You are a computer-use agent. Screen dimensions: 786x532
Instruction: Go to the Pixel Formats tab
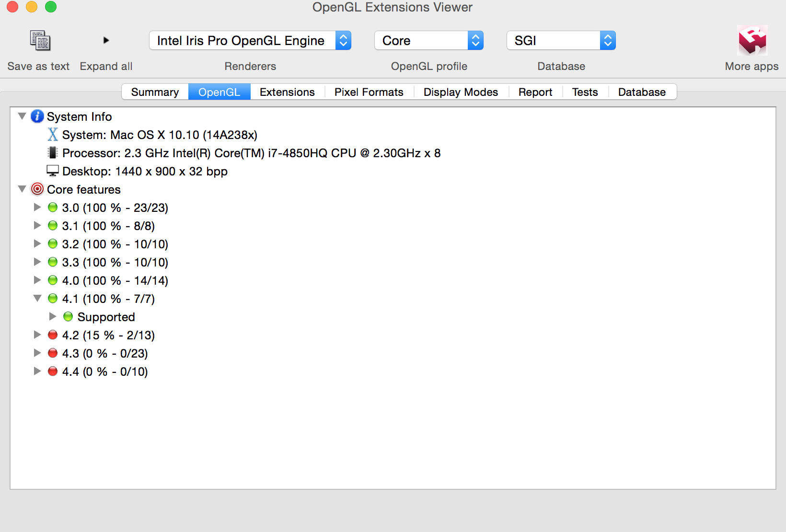369,92
